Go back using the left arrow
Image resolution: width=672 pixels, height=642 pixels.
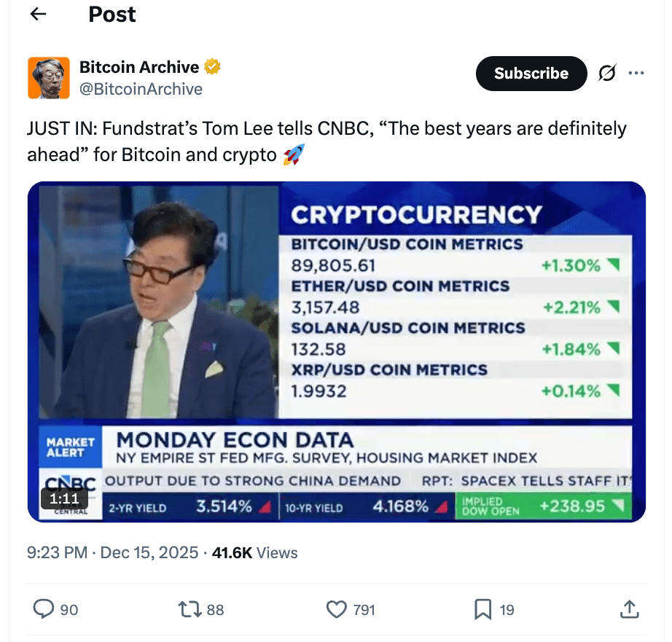pyautogui.click(x=38, y=15)
